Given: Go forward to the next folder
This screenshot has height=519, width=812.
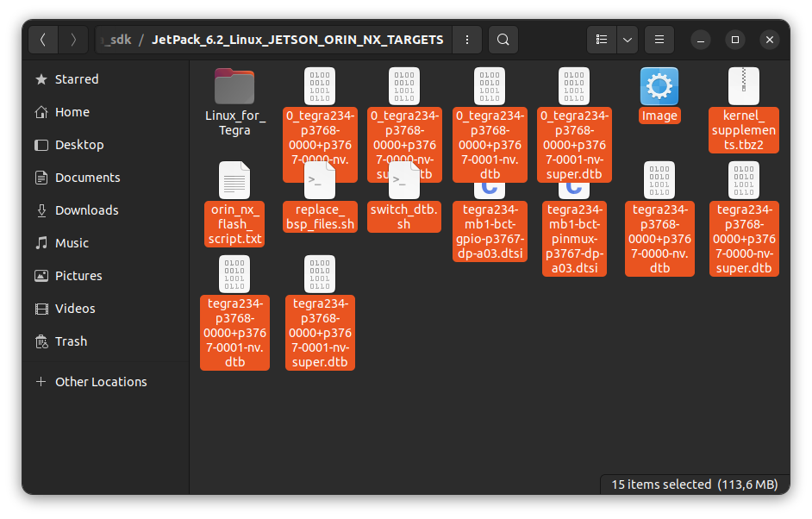Looking at the screenshot, I should point(73,40).
